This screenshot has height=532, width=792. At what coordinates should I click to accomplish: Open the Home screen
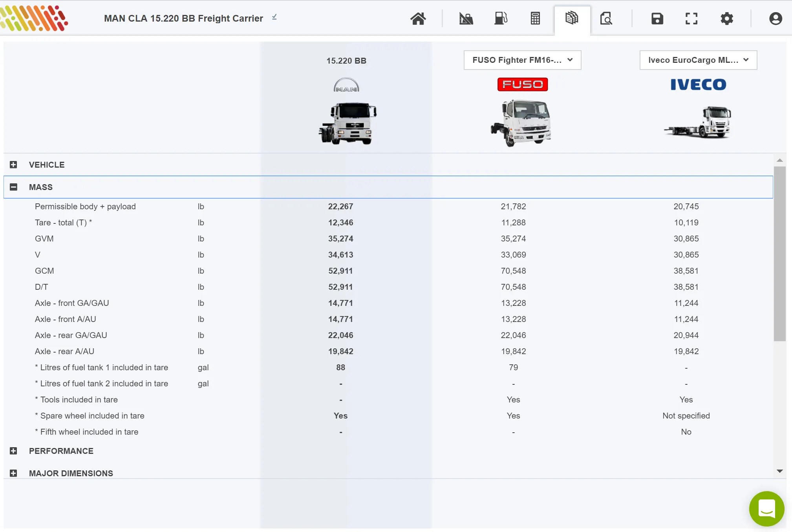(418, 18)
